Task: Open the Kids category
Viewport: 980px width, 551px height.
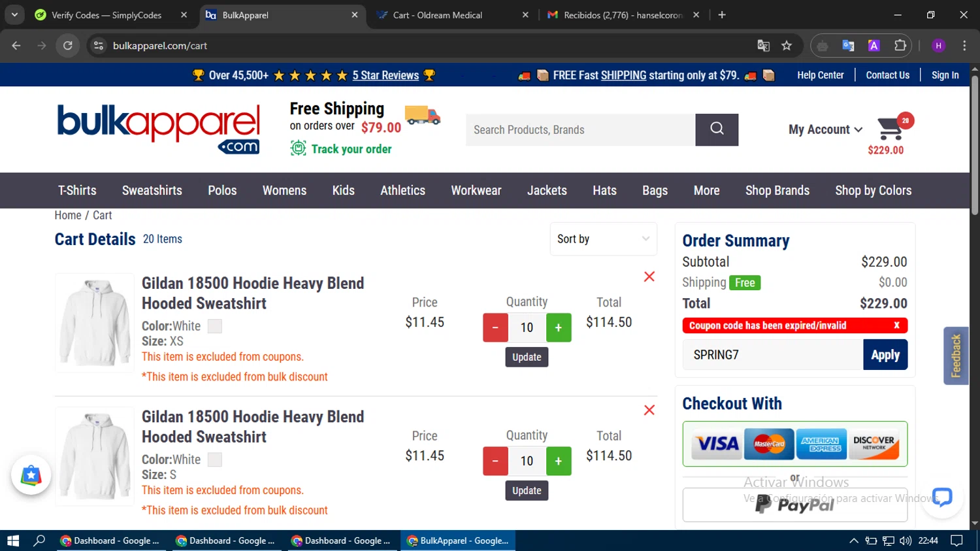Action: pos(343,190)
